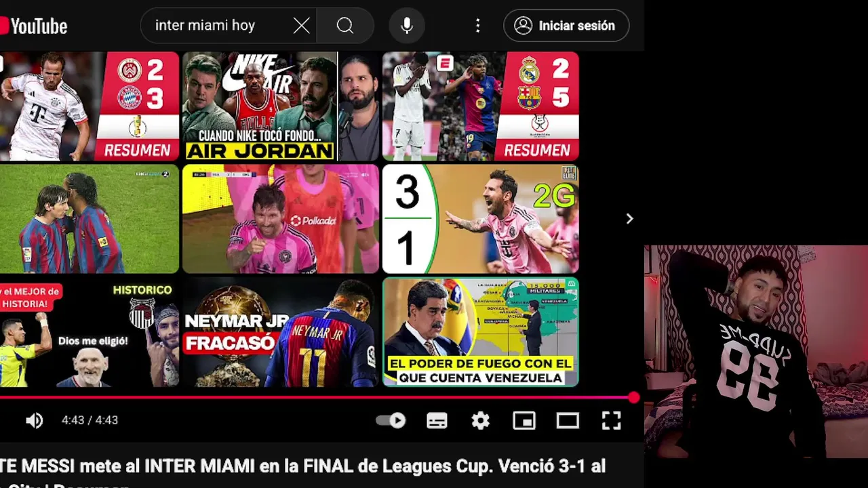
Task: Open the Messi and Ronaldinho Barcelona video
Action: 90,219
